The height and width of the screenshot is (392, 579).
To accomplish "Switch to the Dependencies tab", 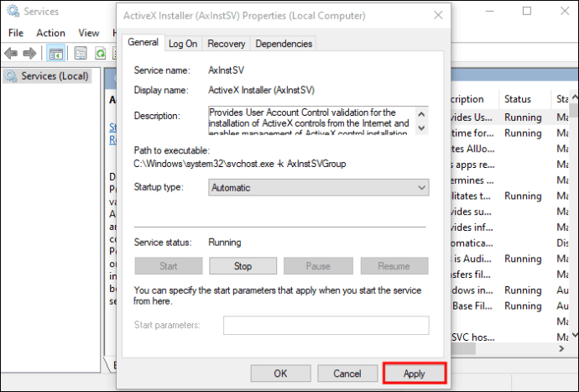I will (x=284, y=44).
